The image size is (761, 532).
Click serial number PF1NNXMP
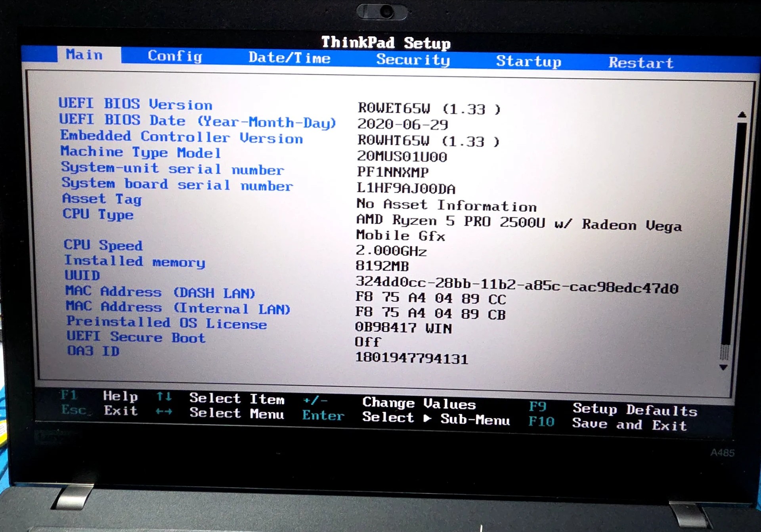click(x=393, y=172)
